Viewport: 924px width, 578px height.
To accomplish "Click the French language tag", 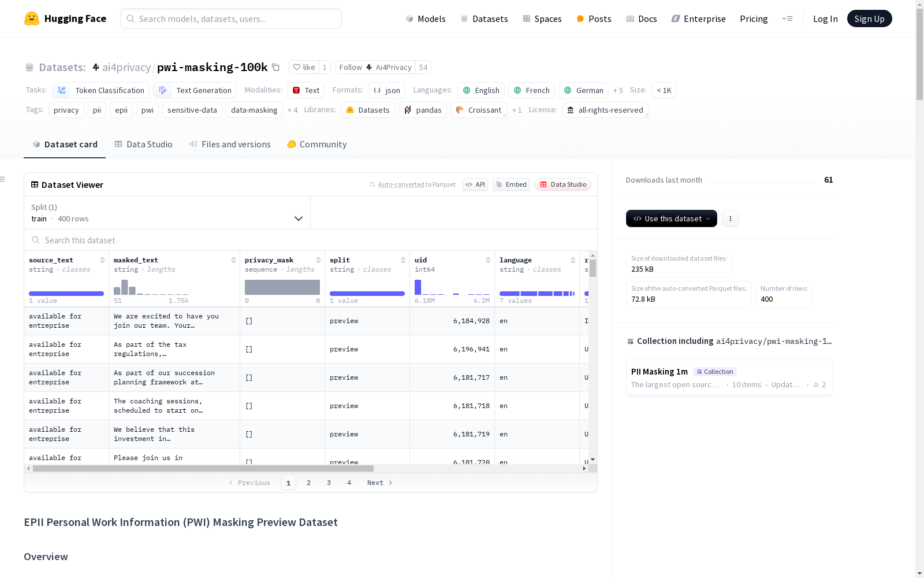I will pyautogui.click(x=531, y=90).
